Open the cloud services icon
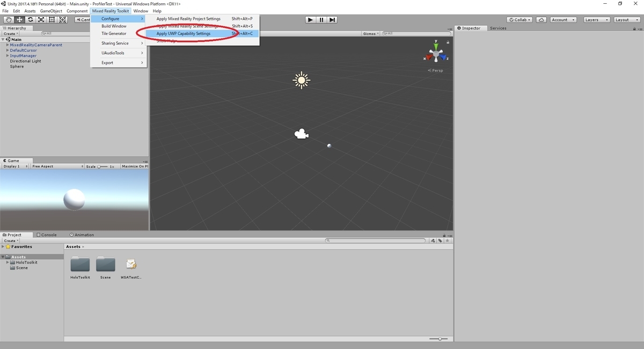Viewport: 644px width, 349px height. tap(541, 20)
